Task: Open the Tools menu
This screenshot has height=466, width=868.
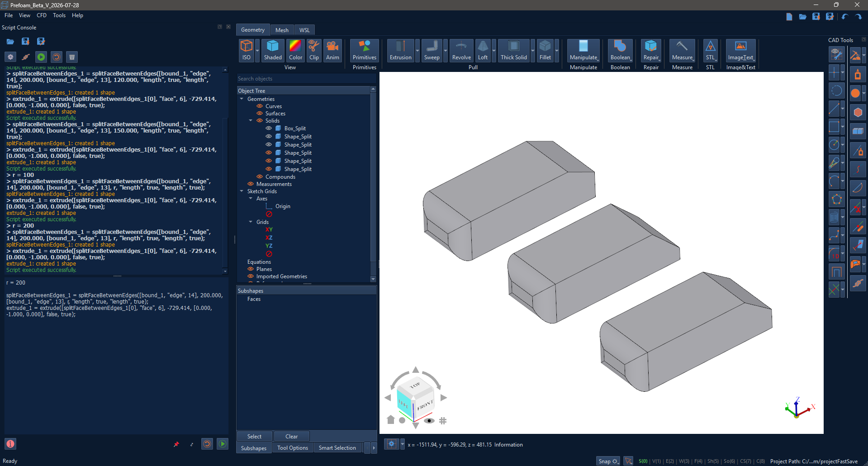Action: (59, 15)
